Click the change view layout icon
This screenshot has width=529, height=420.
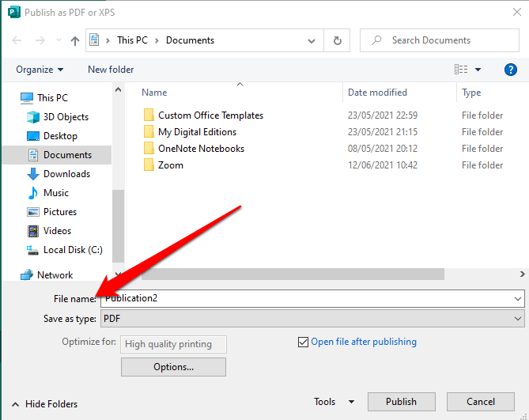pyautogui.click(x=461, y=70)
